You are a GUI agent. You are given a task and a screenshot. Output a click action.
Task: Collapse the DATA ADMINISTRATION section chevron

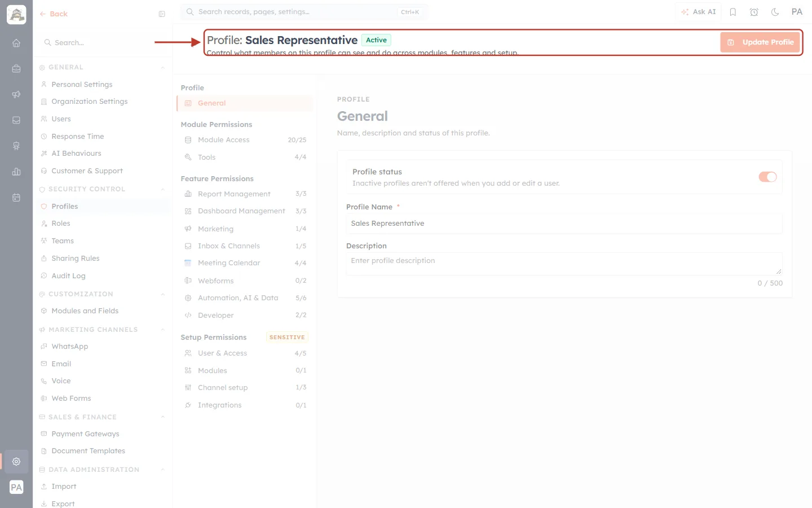[x=163, y=470]
